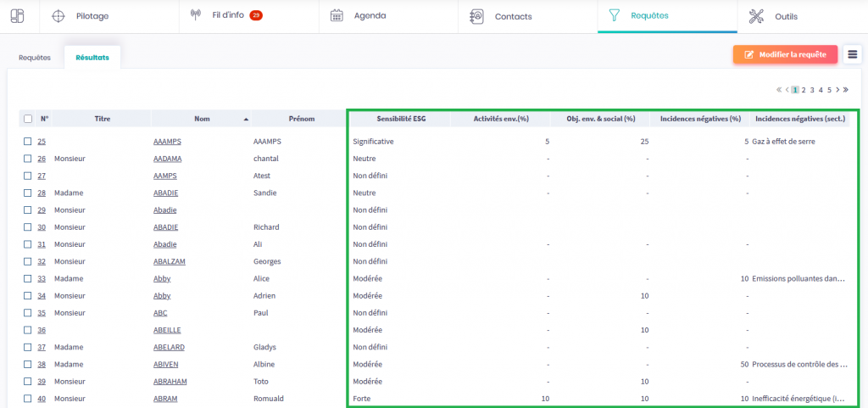
Task: Select the Résultats tab
Action: 92,58
